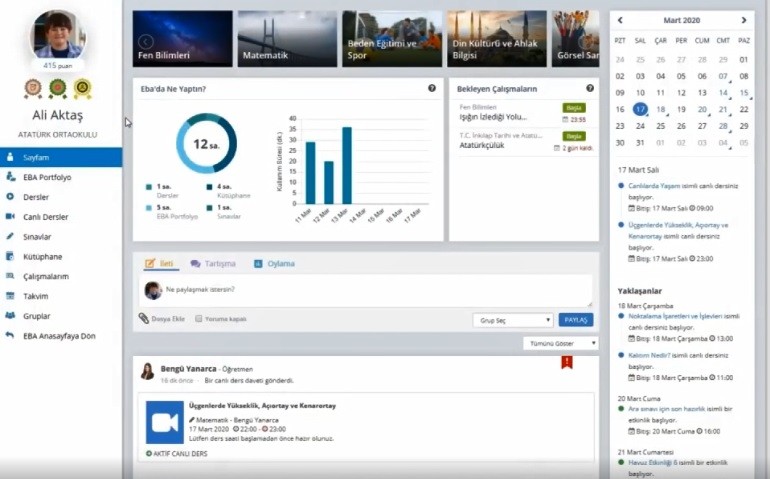Click the blue video camera live lesson icon
The height and width of the screenshot is (479, 770).
(x=164, y=421)
